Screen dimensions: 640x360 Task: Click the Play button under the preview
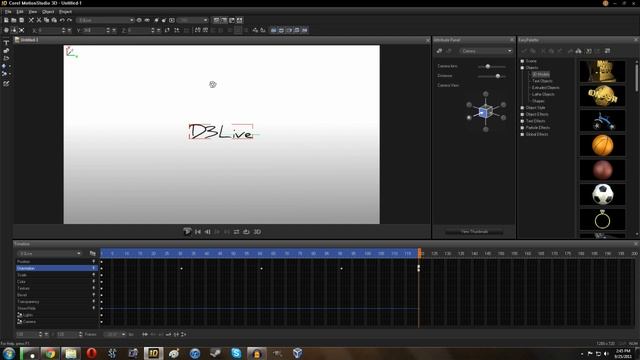(187, 232)
